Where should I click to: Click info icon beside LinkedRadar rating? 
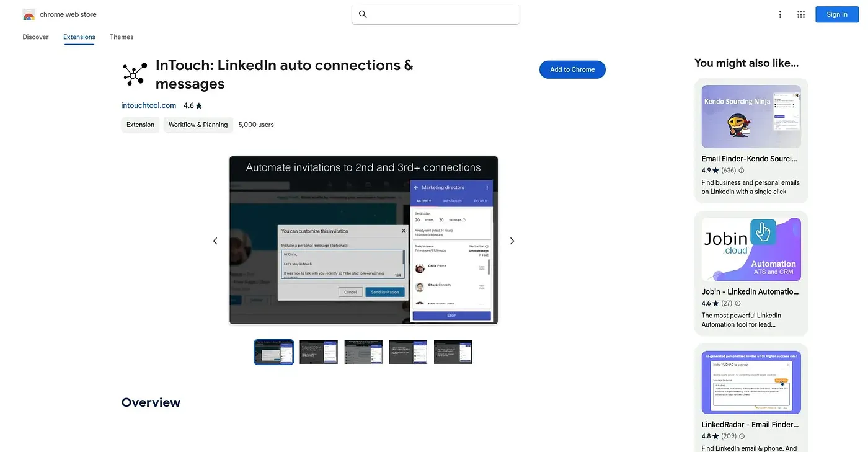tap(742, 436)
